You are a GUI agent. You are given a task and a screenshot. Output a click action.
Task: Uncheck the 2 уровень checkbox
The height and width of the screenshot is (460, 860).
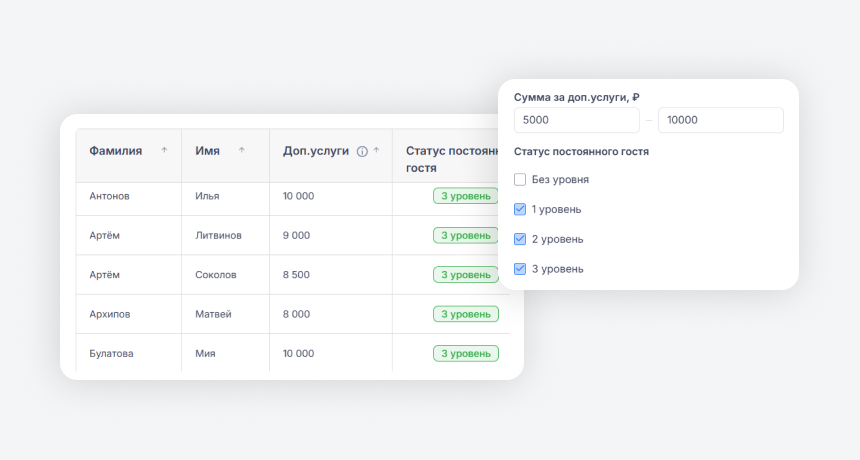(x=520, y=239)
